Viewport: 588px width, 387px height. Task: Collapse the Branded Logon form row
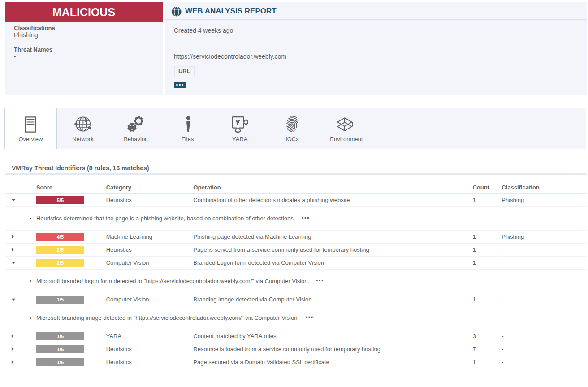tap(13, 263)
